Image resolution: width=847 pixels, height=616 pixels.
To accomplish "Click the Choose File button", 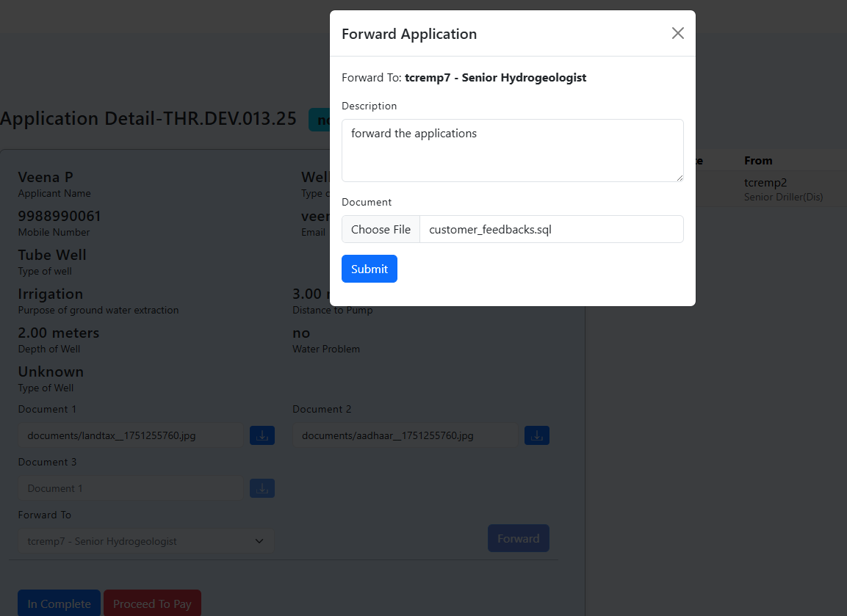I will pyautogui.click(x=381, y=229).
